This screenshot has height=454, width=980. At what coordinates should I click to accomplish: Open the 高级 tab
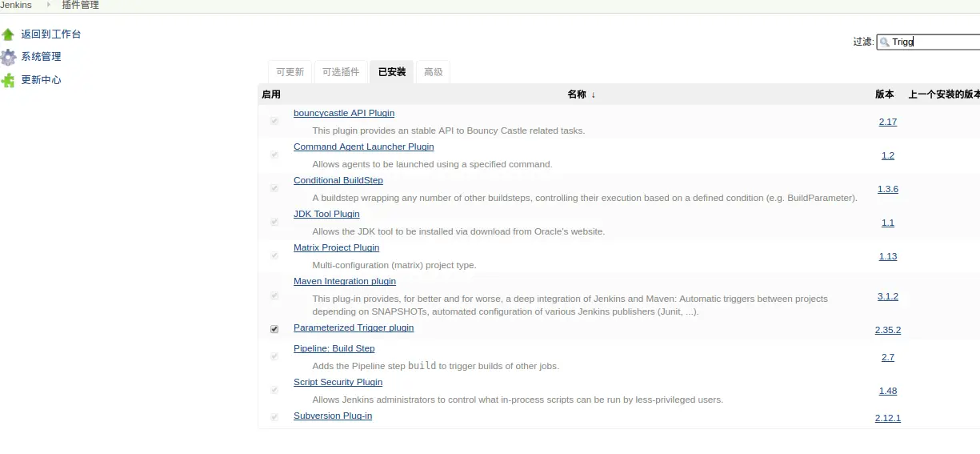pos(433,72)
